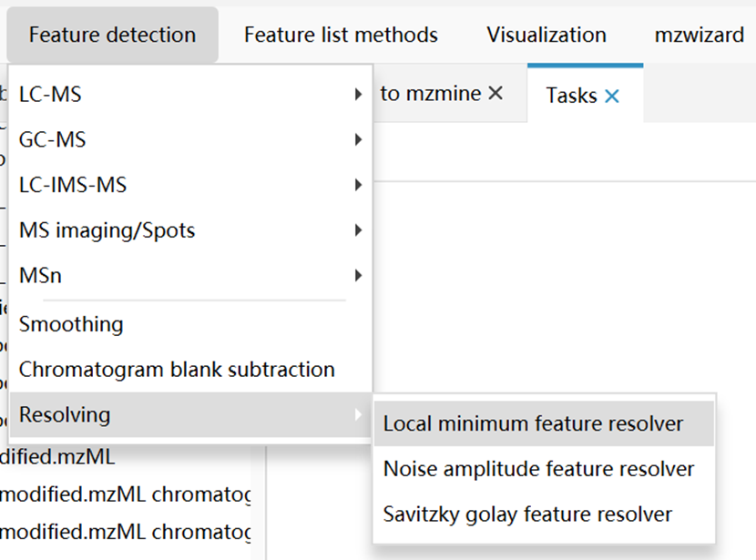The image size is (756, 560).
Task: Choose Savitzky golay feature resolver
Action: [x=544, y=514]
